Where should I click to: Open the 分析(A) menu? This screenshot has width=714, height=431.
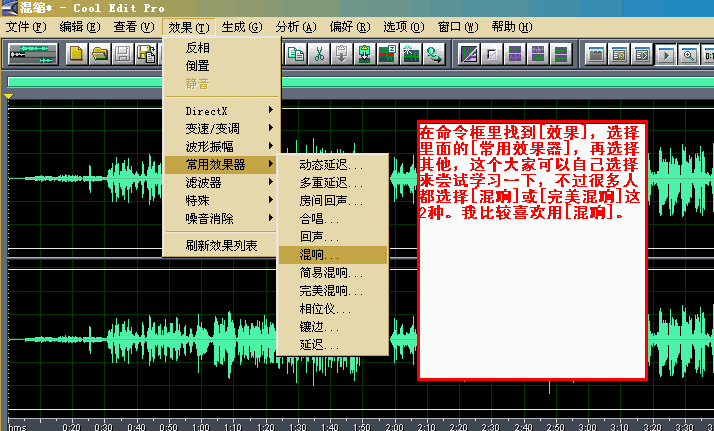point(296,27)
